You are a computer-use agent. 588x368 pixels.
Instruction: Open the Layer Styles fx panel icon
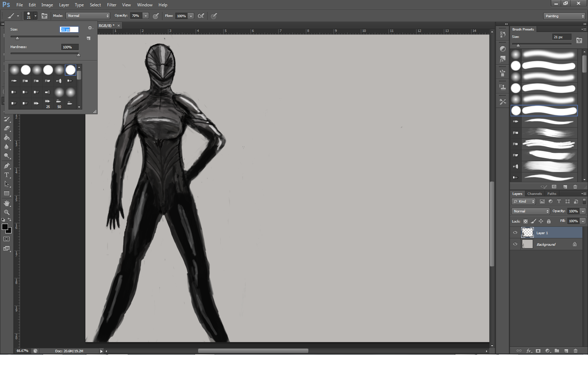[x=503, y=58]
